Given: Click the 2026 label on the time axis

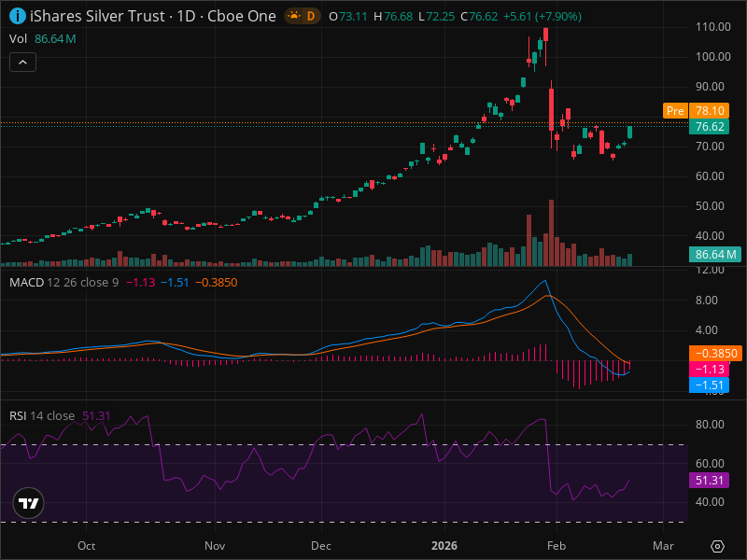Looking at the screenshot, I should point(444,546).
